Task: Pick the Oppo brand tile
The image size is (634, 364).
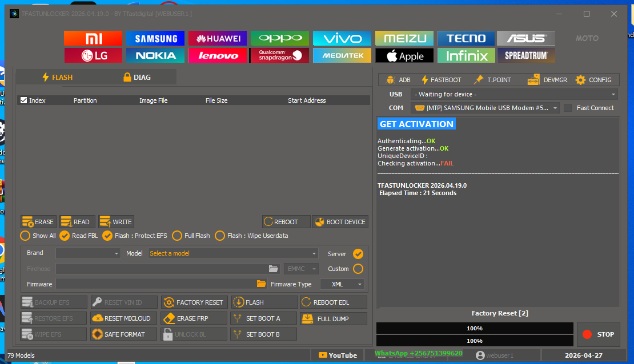Action: tap(280, 38)
